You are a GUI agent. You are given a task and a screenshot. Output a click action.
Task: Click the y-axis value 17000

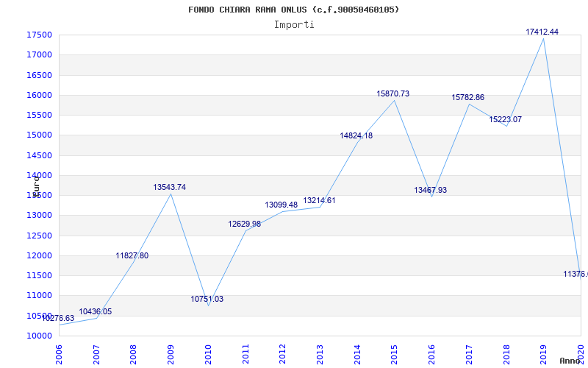pos(39,55)
